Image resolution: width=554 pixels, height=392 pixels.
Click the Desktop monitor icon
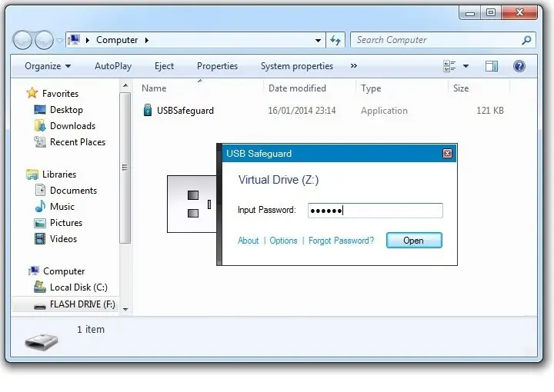(x=40, y=109)
